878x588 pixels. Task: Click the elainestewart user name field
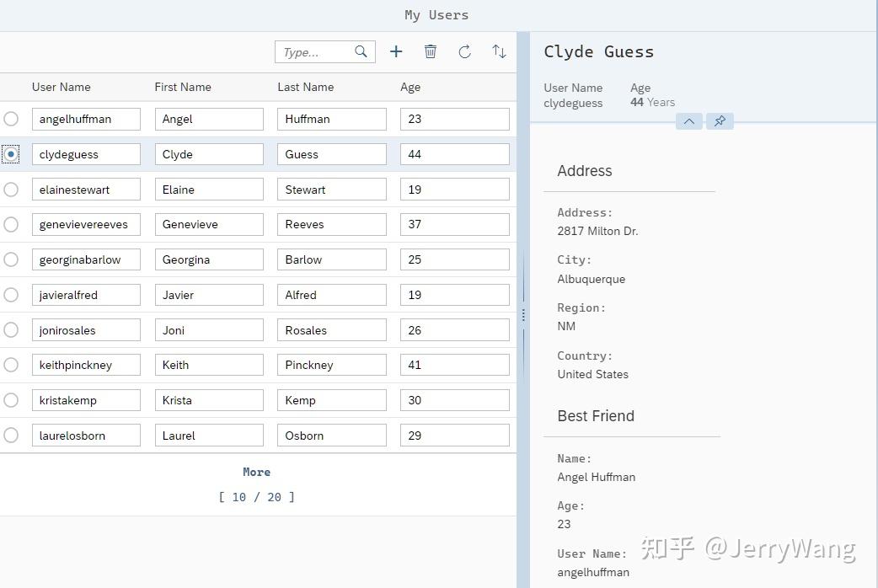point(86,189)
